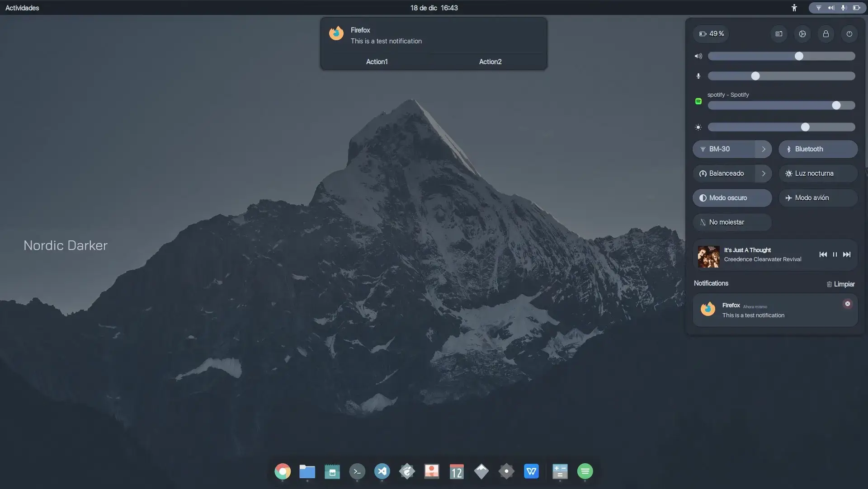The image size is (868, 489).
Task: Lock the screen using the lock icon
Action: (826, 34)
